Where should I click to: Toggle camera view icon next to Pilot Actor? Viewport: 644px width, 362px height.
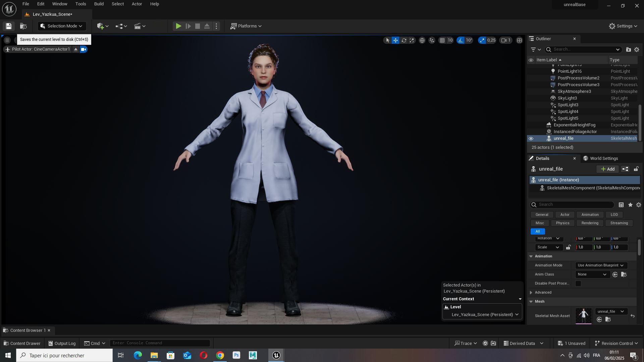point(84,50)
